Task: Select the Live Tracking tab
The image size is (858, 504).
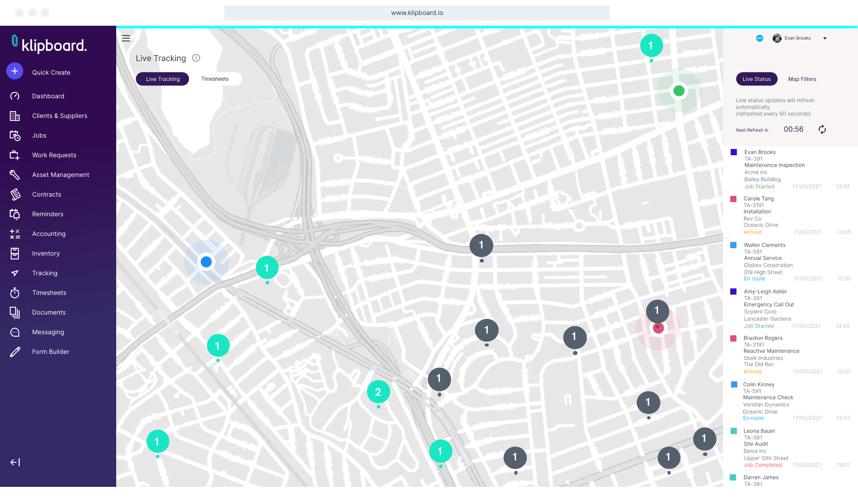Action: pos(162,79)
